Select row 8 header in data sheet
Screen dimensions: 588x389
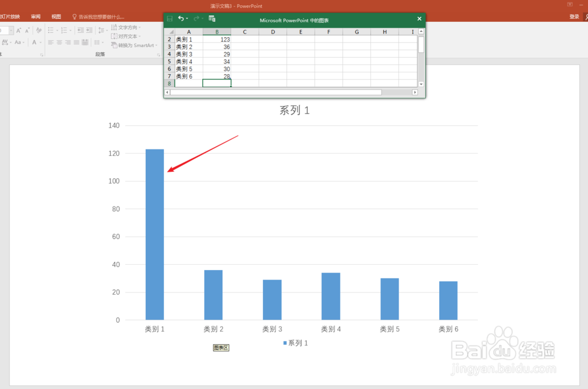(169, 84)
